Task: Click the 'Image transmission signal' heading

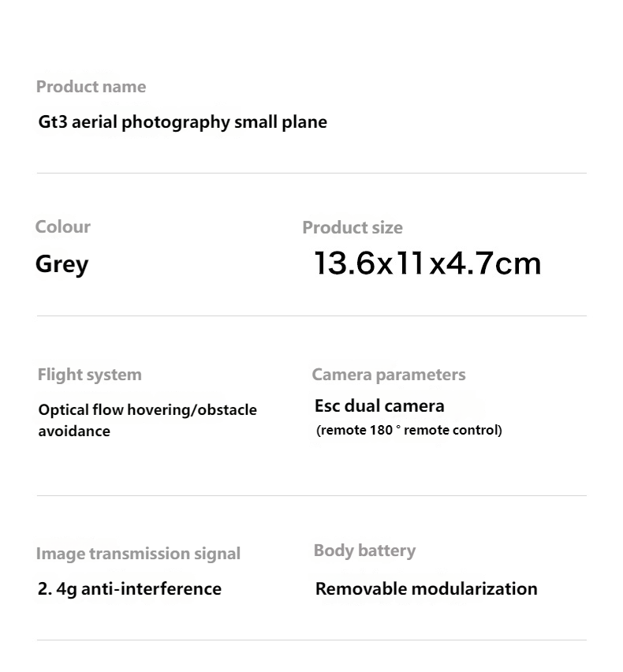Action: tap(138, 554)
